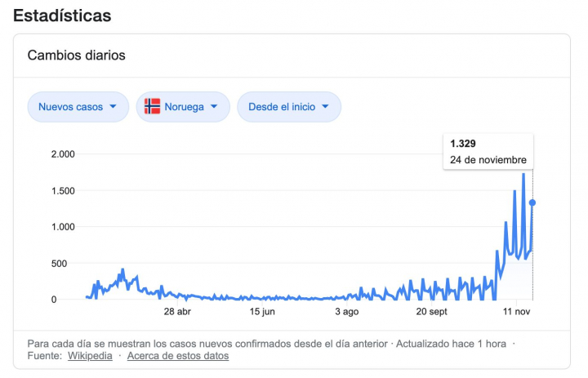Expand the Noruega country selector
Image resolution: width=588 pixels, height=378 pixels.
pos(182,107)
